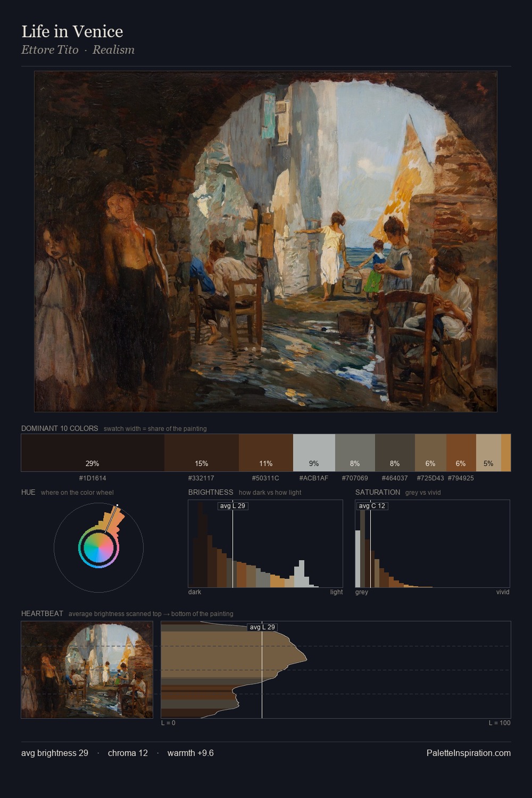Screen dimensions: 532x798
Task: Select the 8% swatch above #707069
Action: (x=355, y=453)
